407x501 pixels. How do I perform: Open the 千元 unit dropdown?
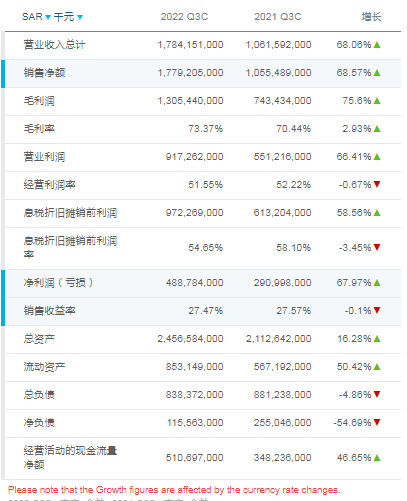pos(68,17)
